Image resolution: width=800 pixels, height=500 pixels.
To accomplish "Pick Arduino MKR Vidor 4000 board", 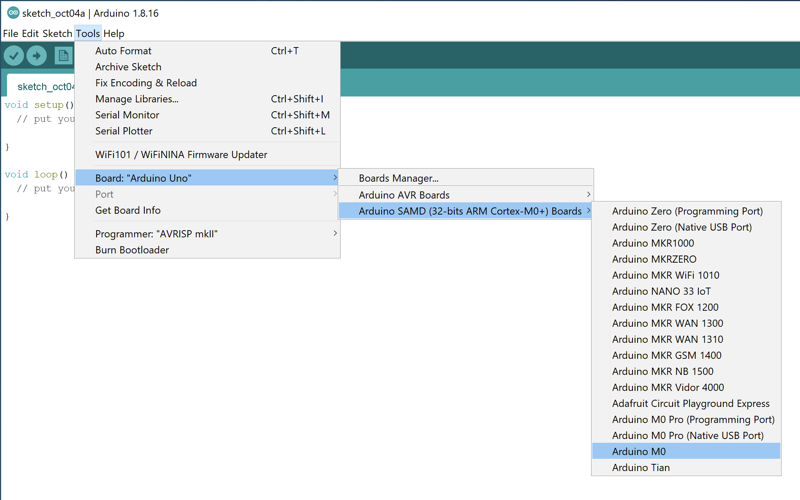I will [686, 388].
